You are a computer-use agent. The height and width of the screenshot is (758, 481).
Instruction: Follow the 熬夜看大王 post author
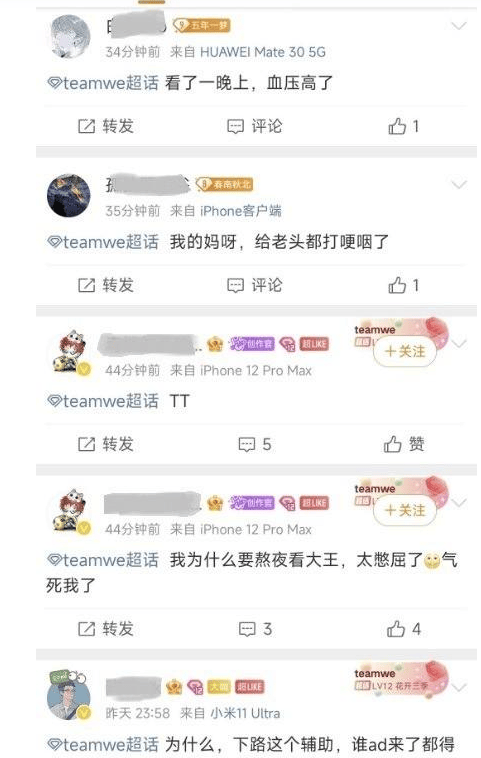405,510
